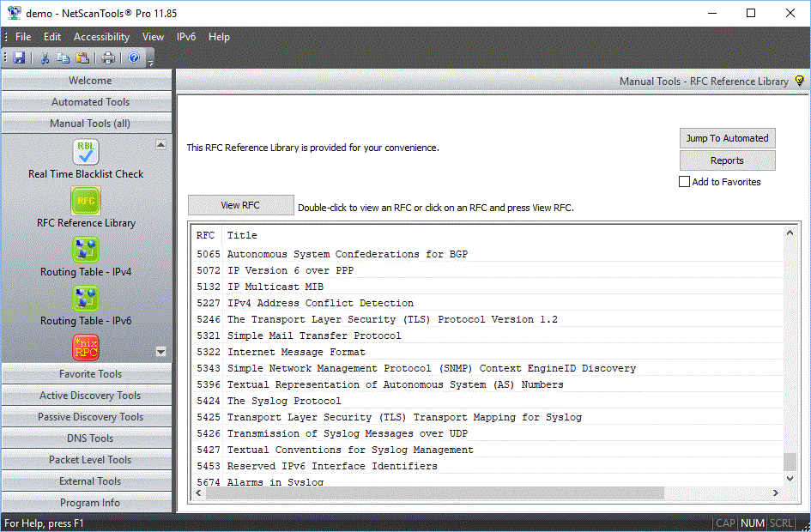Expand the DNS Tools panel
This screenshot has width=811, height=532.
[x=87, y=438]
